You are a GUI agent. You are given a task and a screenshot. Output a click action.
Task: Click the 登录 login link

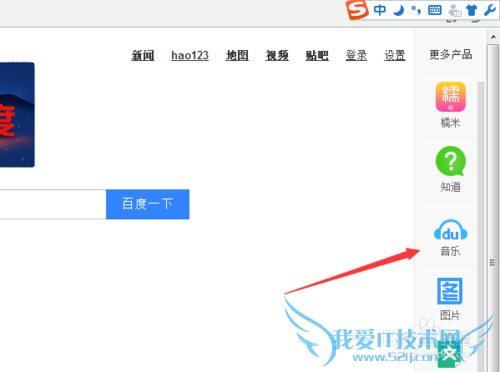tap(356, 55)
